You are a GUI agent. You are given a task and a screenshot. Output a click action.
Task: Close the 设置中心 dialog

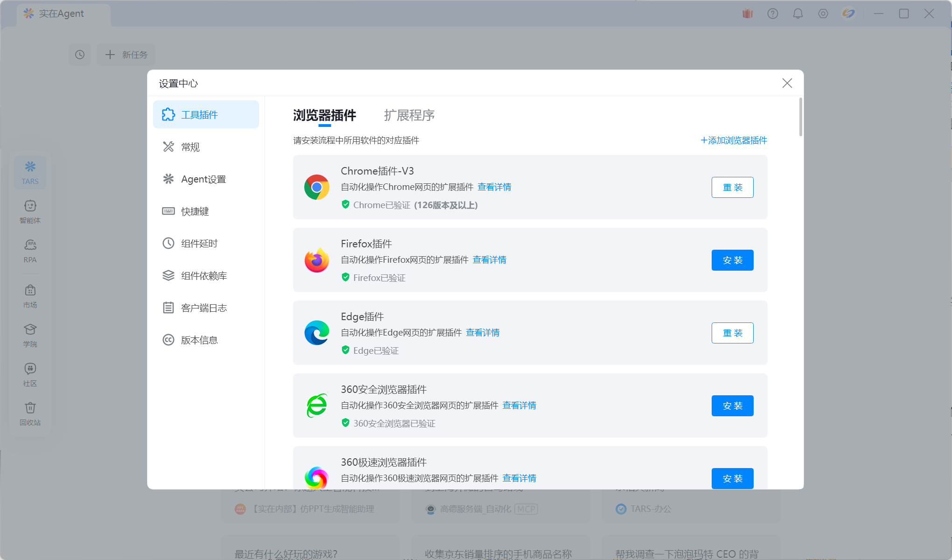pos(787,84)
